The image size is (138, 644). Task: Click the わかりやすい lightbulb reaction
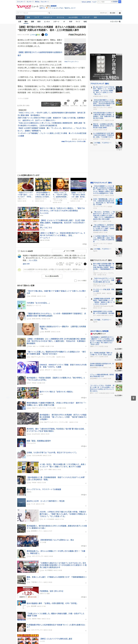pyautogui.click(x=74, y=103)
